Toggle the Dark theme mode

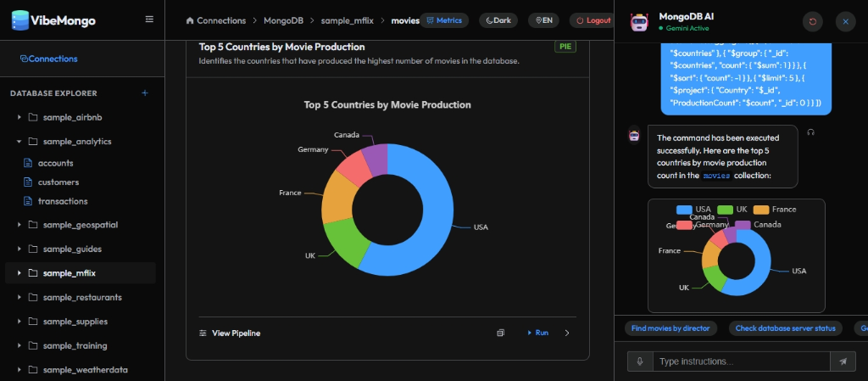(x=498, y=20)
